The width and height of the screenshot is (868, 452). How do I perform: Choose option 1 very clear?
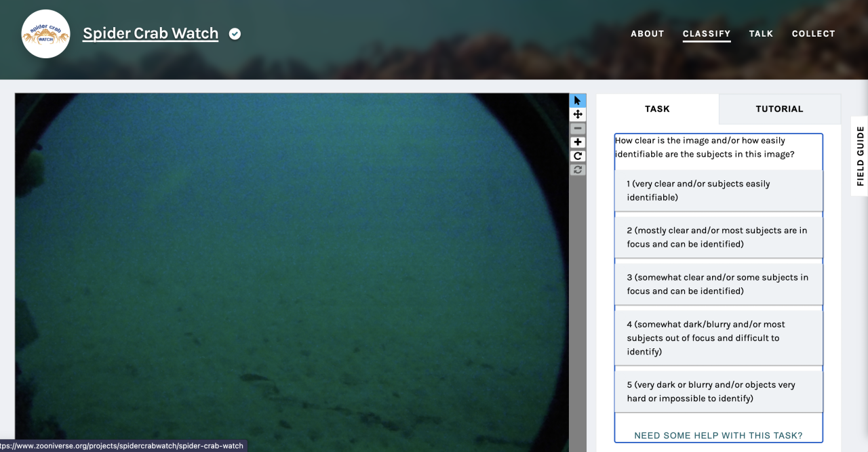pos(718,190)
